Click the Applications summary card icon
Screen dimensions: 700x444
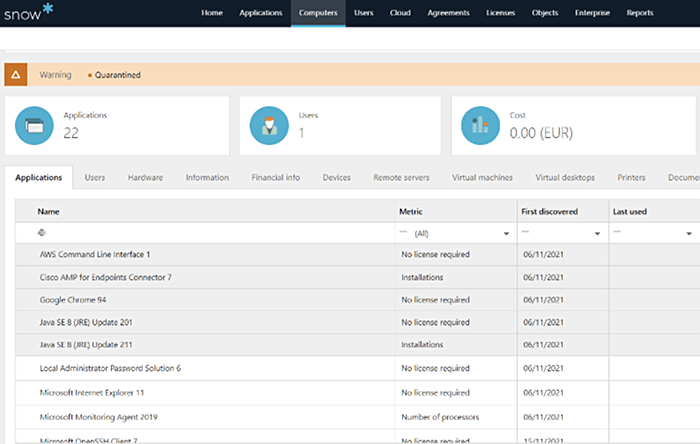pos(34,125)
